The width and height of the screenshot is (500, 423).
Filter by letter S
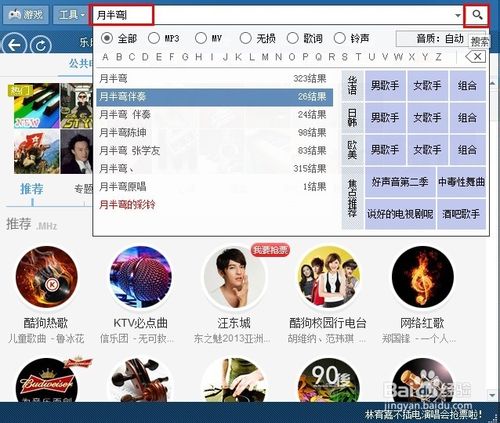[x=345, y=57]
